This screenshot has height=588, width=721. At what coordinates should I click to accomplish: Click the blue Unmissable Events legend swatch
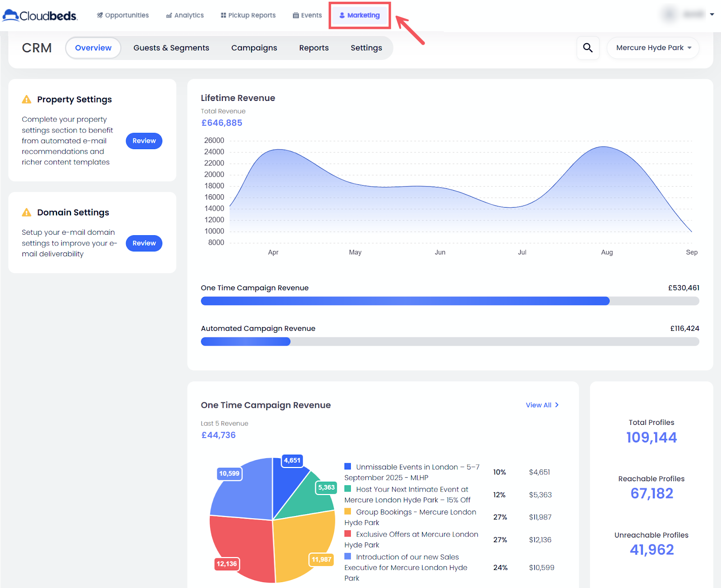point(348,466)
